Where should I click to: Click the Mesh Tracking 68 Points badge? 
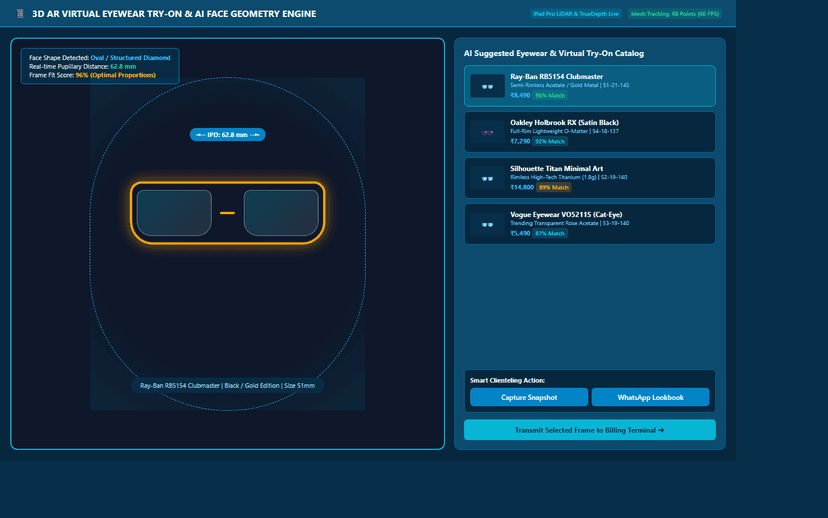click(x=674, y=14)
